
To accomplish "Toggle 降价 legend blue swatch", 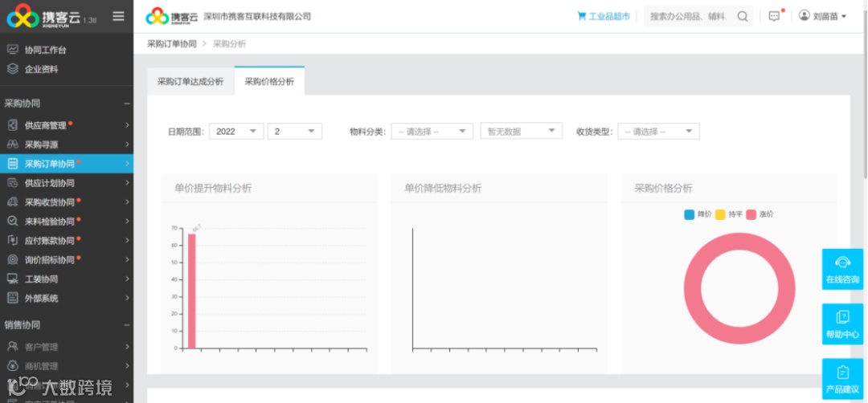I will click(690, 214).
